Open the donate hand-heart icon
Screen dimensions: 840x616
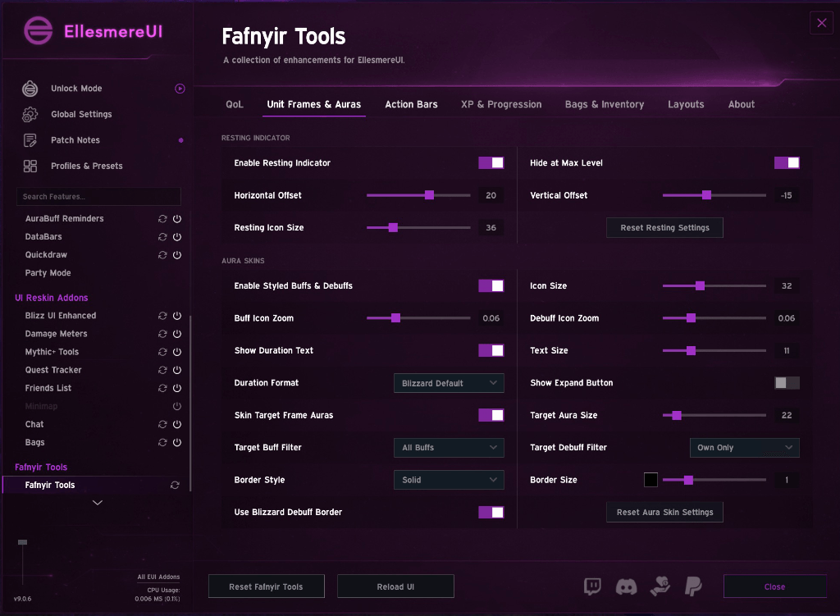pyautogui.click(x=660, y=586)
